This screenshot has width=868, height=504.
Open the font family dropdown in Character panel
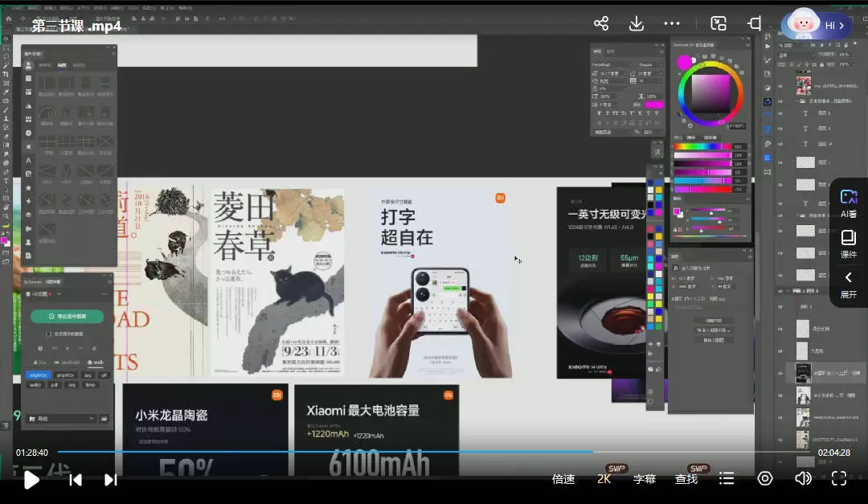pos(612,65)
